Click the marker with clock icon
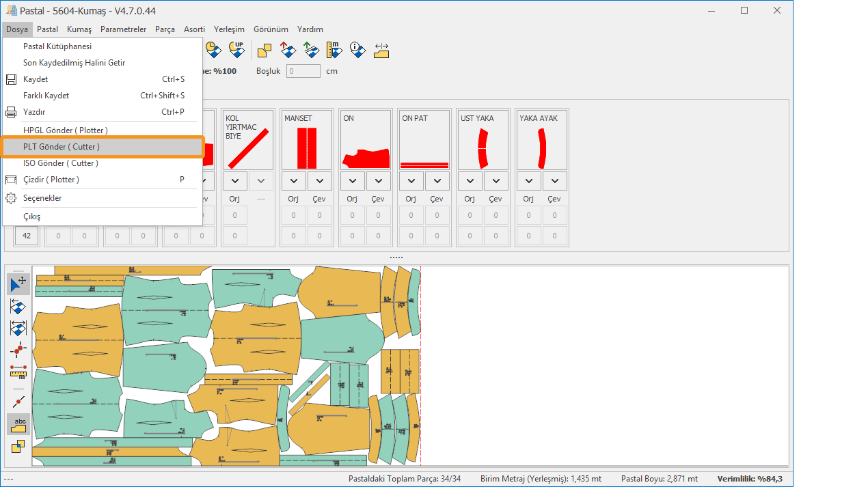The height and width of the screenshot is (487, 868). point(213,50)
